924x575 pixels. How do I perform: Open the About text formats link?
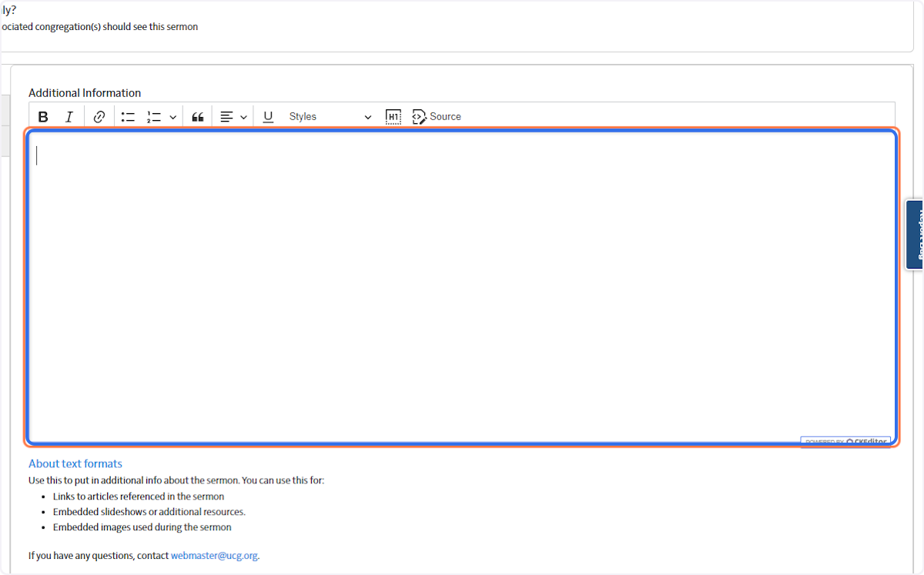[75, 463]
